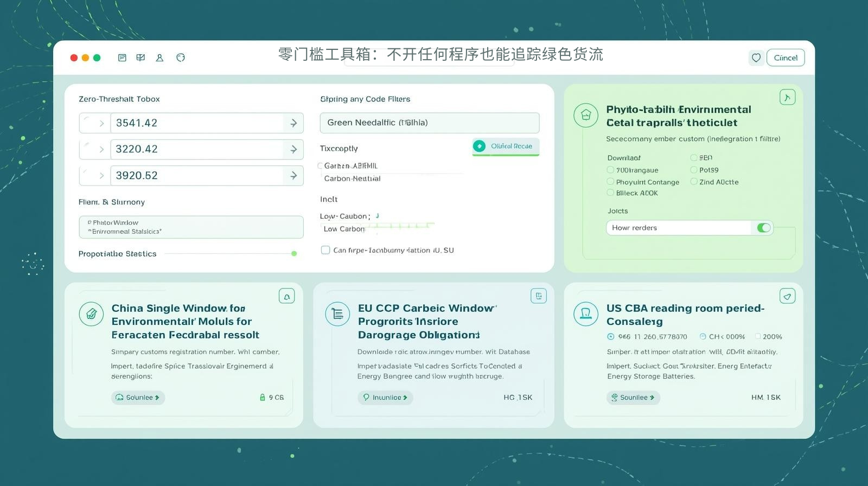Click the arrow at right of 3220.42
Screen dimensions: 868x486
[x=293, y=149]
